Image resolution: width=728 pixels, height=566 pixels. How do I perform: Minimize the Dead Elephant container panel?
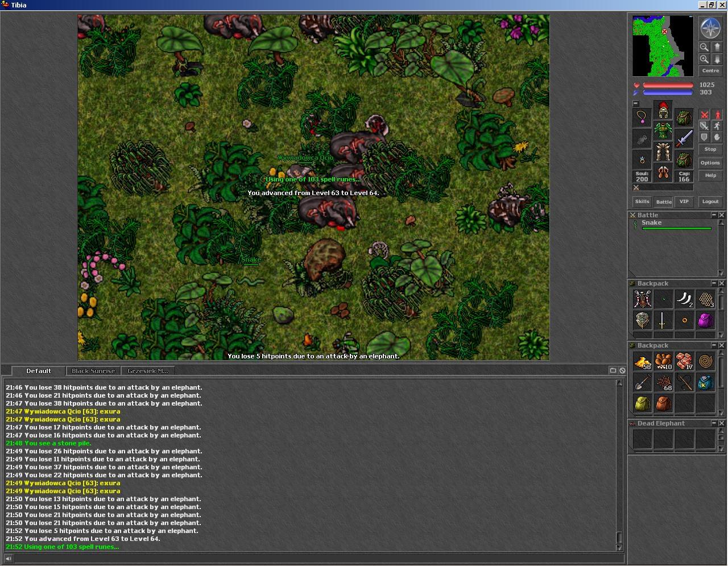coord(714,423)
